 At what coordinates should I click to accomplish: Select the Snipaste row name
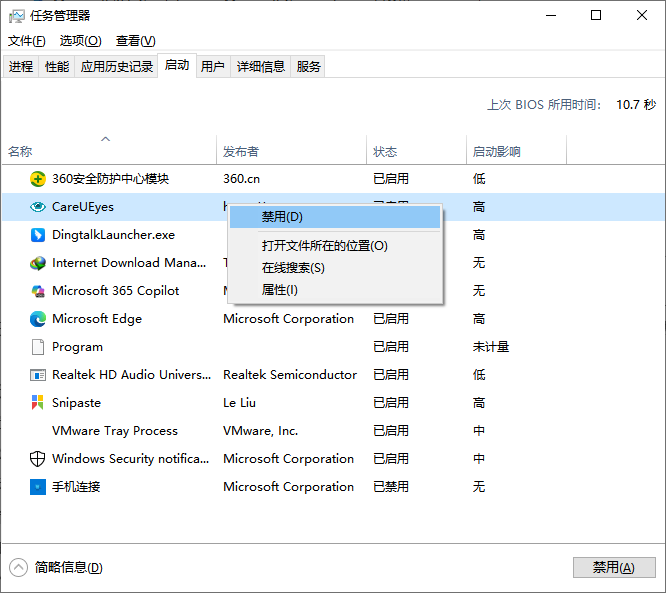click(76, 403)
